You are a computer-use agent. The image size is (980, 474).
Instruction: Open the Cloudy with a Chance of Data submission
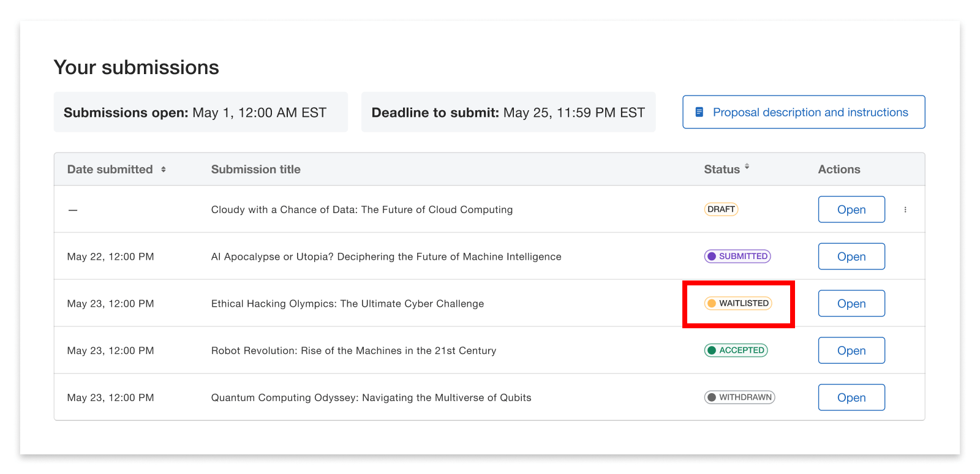[851, 209]
